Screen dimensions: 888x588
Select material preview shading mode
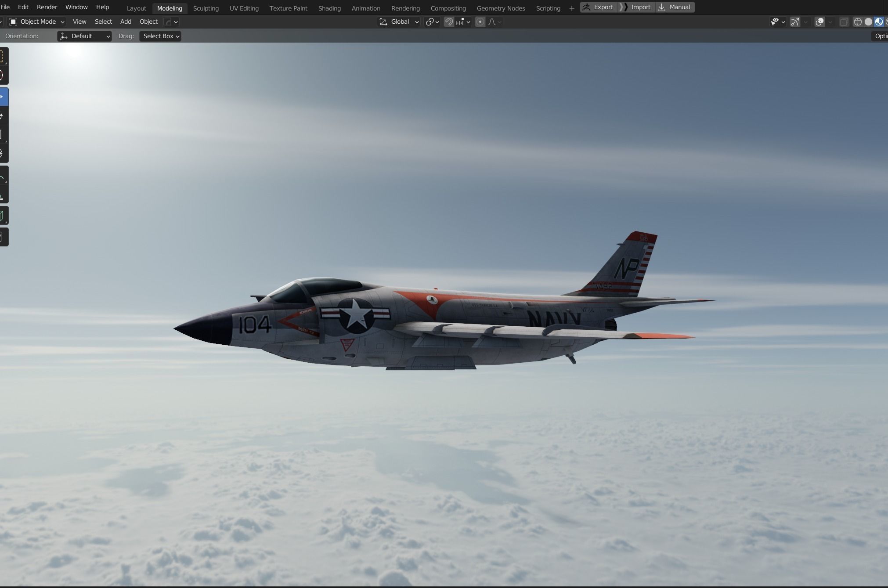[x=879, y=22]
